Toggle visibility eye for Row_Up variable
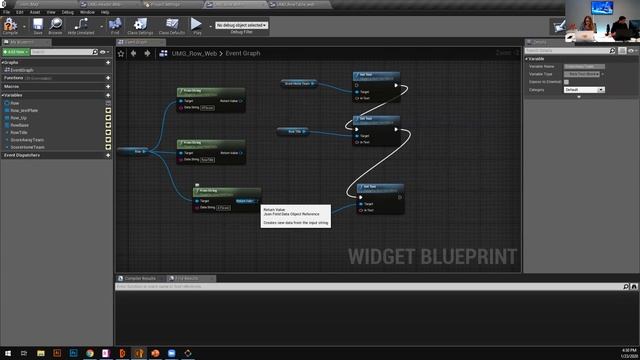 (108, 118)
